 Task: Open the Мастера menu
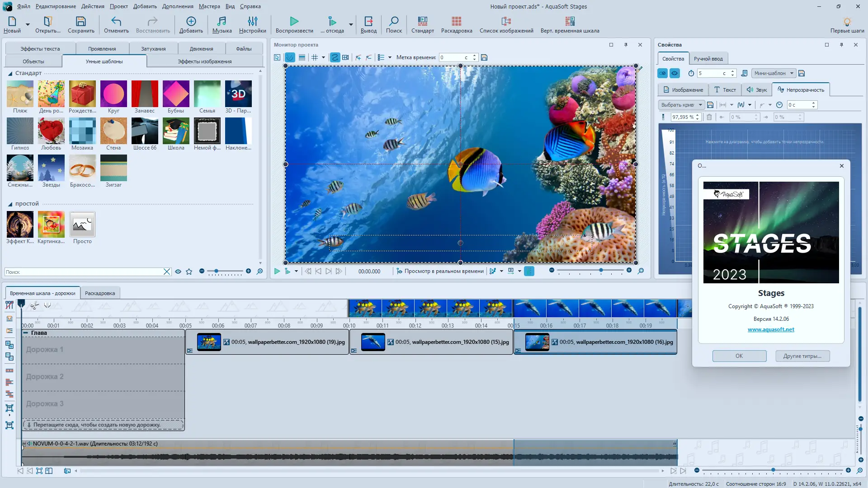click(x=209, y=6)
